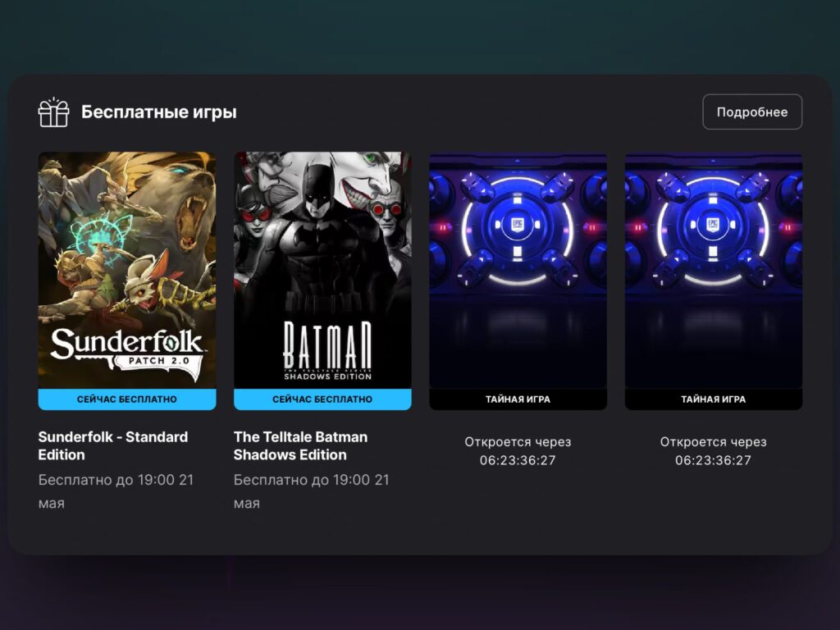Open the Sunderfolk - Standard Edition title link
This screenshot has height=630, width=840.
[x=113, y=445]
